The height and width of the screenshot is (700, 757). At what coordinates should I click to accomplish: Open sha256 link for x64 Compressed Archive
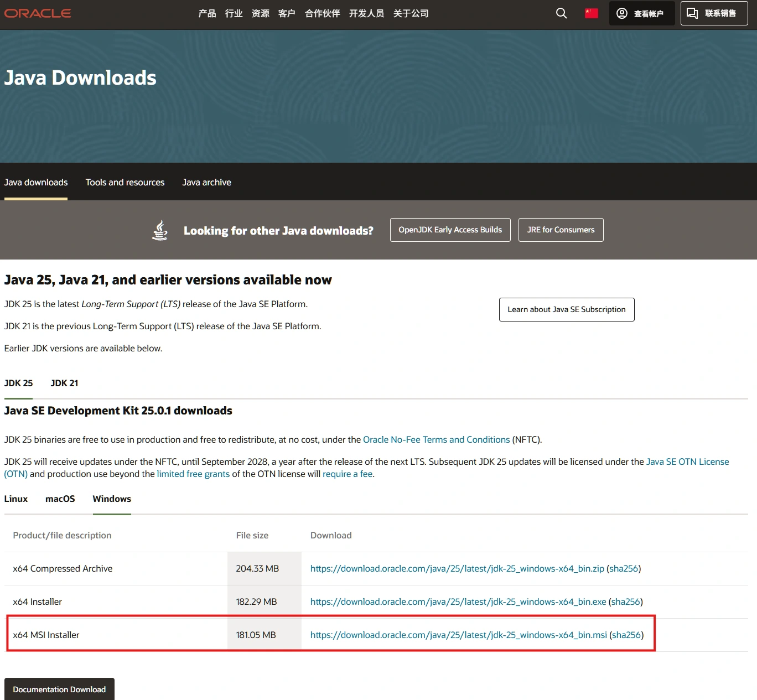[x=623, y=568]
